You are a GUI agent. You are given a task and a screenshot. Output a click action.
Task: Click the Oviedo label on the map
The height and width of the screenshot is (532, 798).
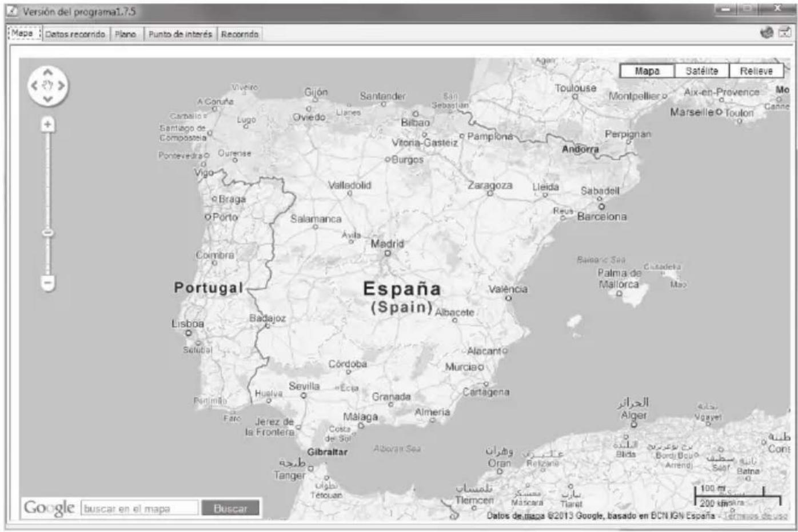309,117
